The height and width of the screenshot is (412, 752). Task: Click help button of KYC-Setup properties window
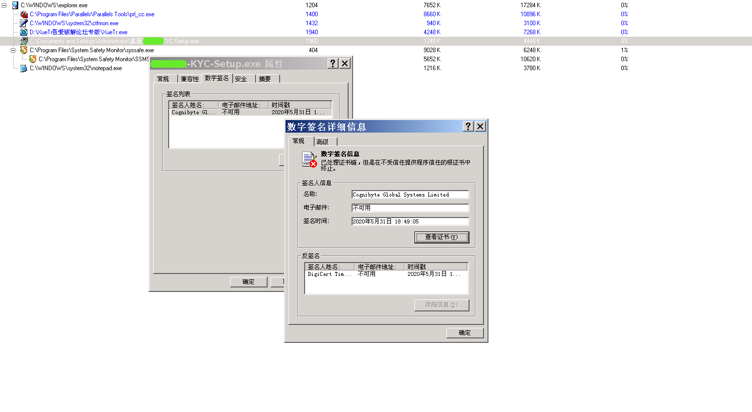[332, 63]
